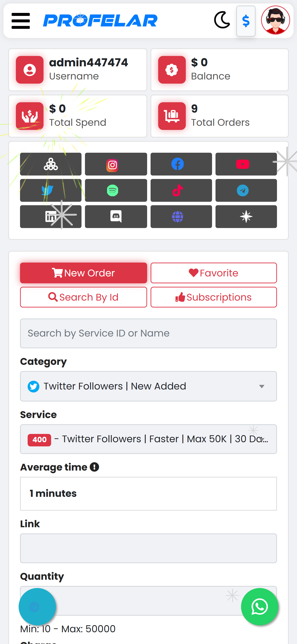Screen dimensions: 297x644
Task: Expand the Service dropdown
Action: pyautogui.click(x=148, y=439)
